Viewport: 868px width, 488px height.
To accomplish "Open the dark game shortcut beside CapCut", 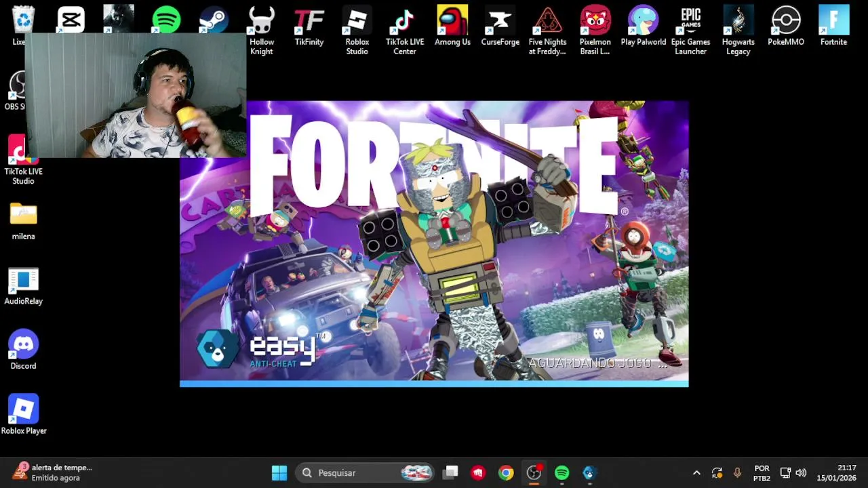I will (119, 19).
